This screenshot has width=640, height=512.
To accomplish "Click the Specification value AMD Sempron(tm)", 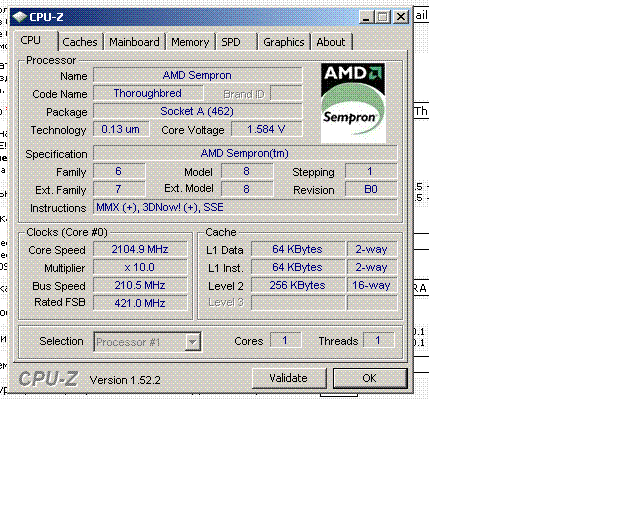I will [x=245, y=153].
